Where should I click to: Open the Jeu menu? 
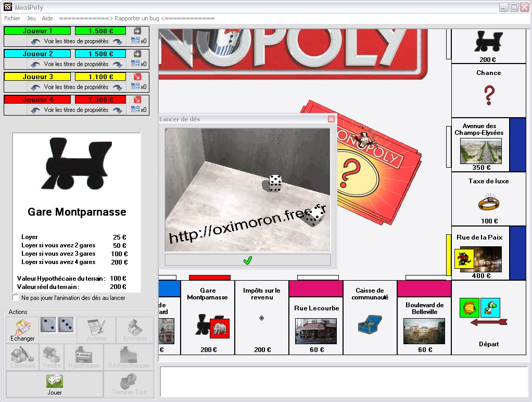31,18
